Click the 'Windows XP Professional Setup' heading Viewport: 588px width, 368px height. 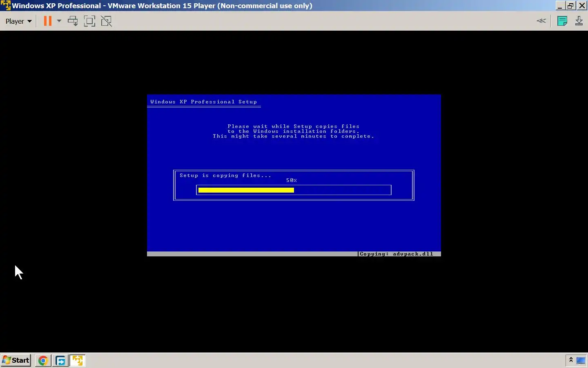[x=204, y=102]
